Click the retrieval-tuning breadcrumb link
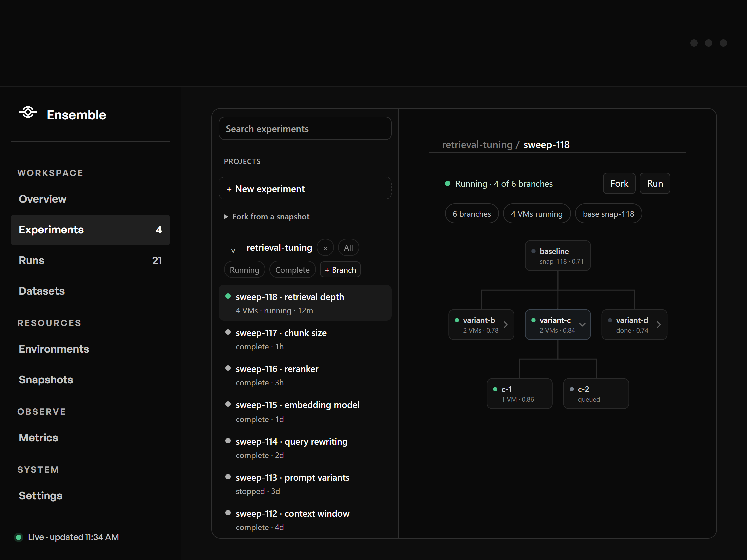This screenshot has height=560, width=747. 477,145
